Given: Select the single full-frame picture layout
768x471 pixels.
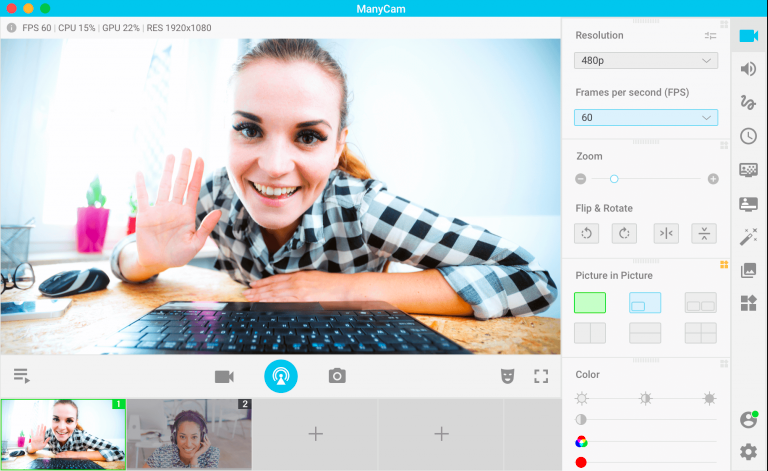Looking at the screenshot, I should [x=590, y=303].
